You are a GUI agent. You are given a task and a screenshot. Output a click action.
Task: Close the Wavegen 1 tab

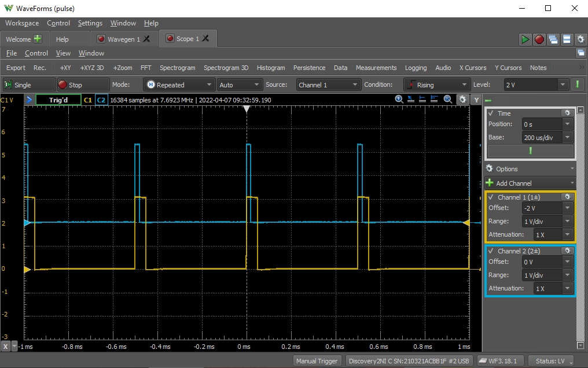pos(146,39)
